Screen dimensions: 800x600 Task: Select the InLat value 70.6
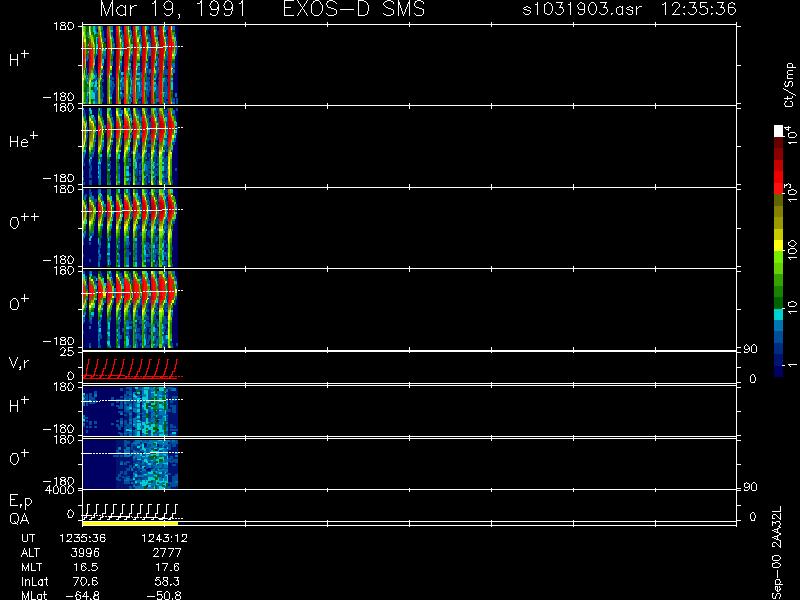click(86, 581)
